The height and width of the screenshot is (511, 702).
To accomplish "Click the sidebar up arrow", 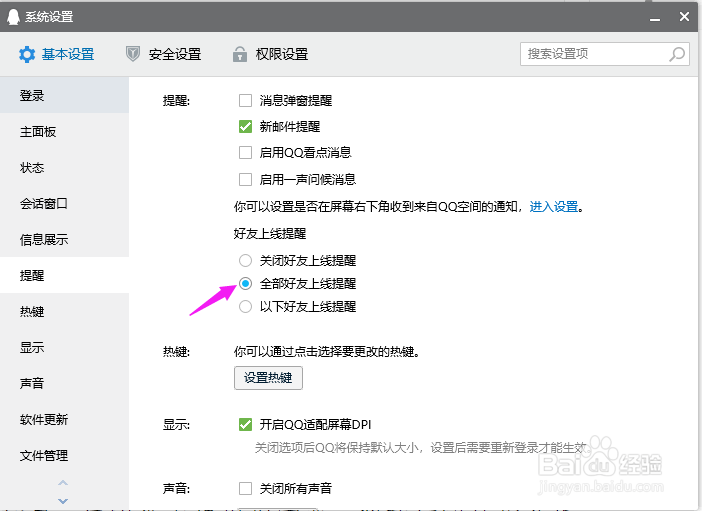I will [63, 483].
